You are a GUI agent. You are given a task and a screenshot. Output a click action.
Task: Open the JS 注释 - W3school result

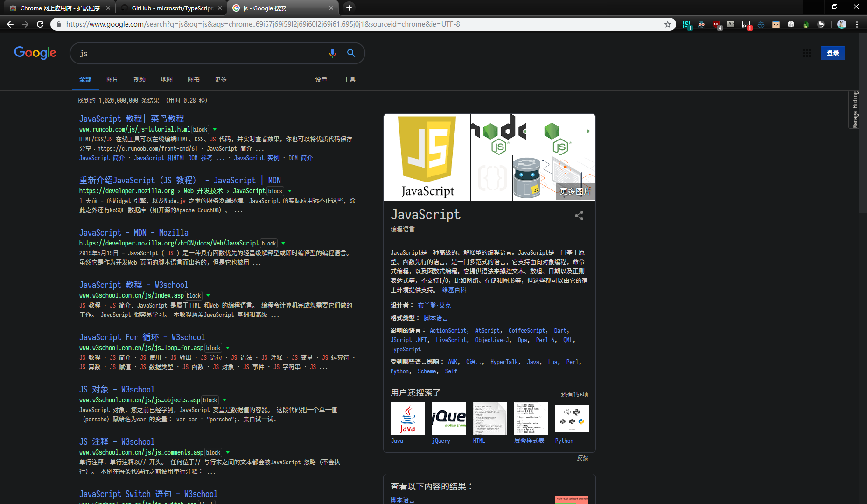(x=117, y=441)
